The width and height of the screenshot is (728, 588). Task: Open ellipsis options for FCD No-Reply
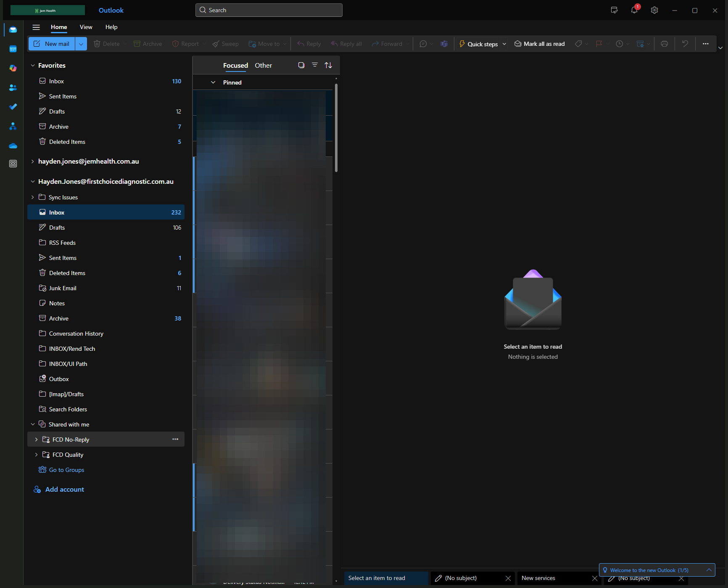coord(175,439)
